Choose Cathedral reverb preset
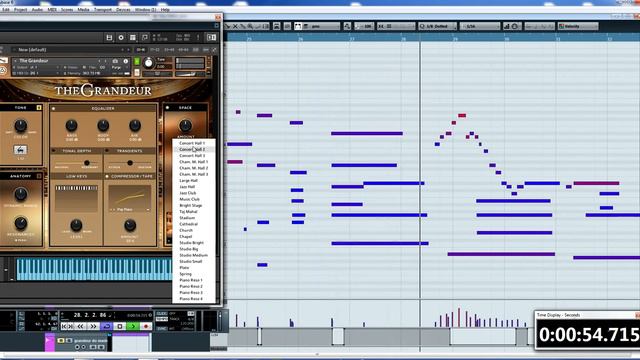Viewport: 640px width, 360px height. pos(189,224)
